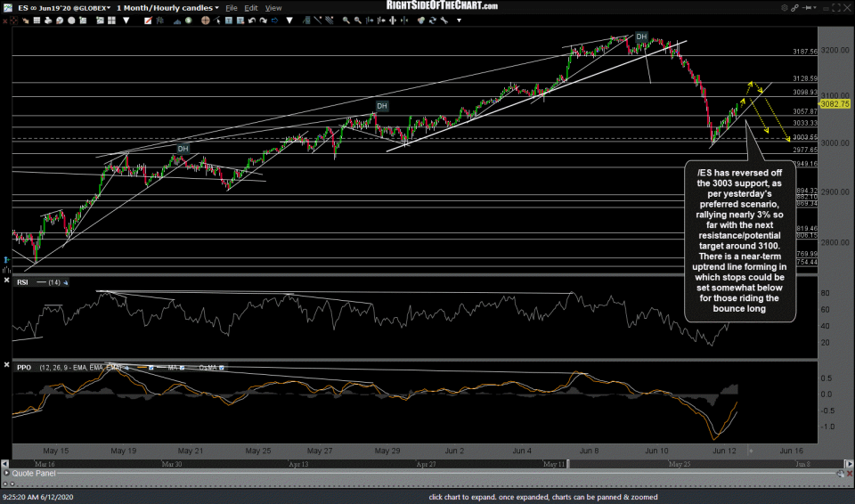Click the refresh arrows icon in toolbar
Image resolution: width=855 pixels, height=504 pixels.
tap(433, 20)
